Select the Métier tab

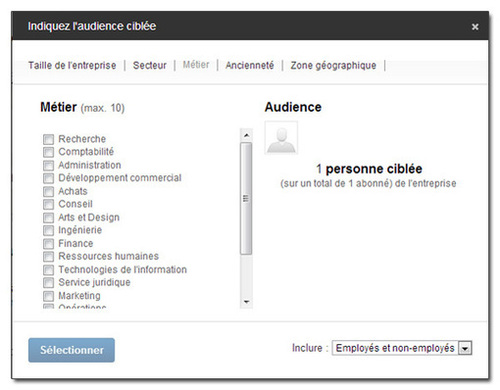196,65
